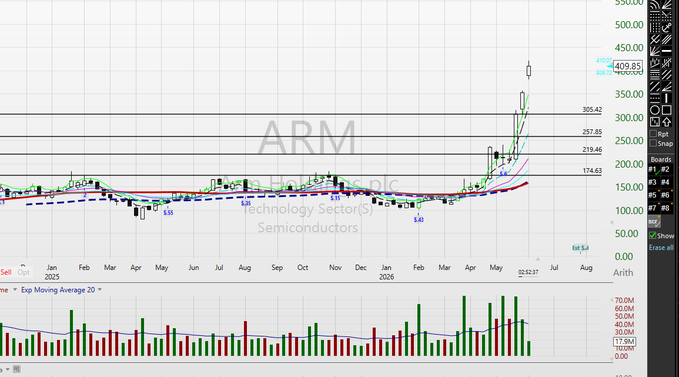Select the diagonal trendline tool
This screenshot has height=377, width=679.
pos(654,87)
